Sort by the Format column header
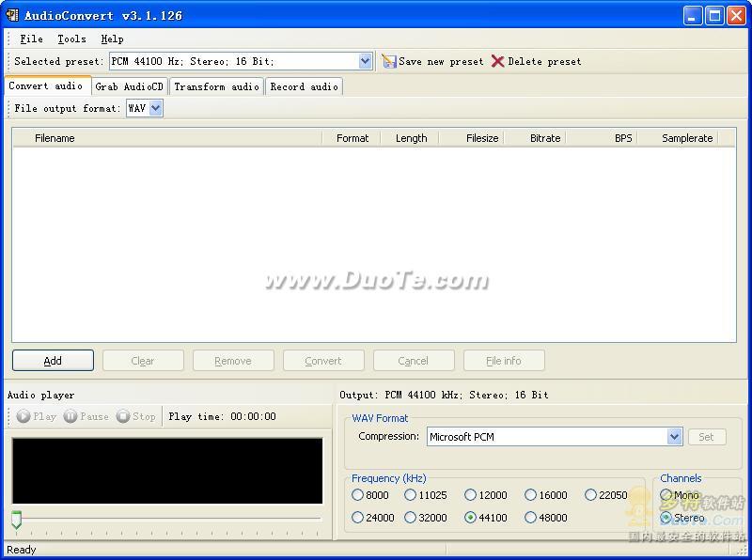The width and height of the screenshot is (752, 560). pyautogui.click(x=352, y=138)
